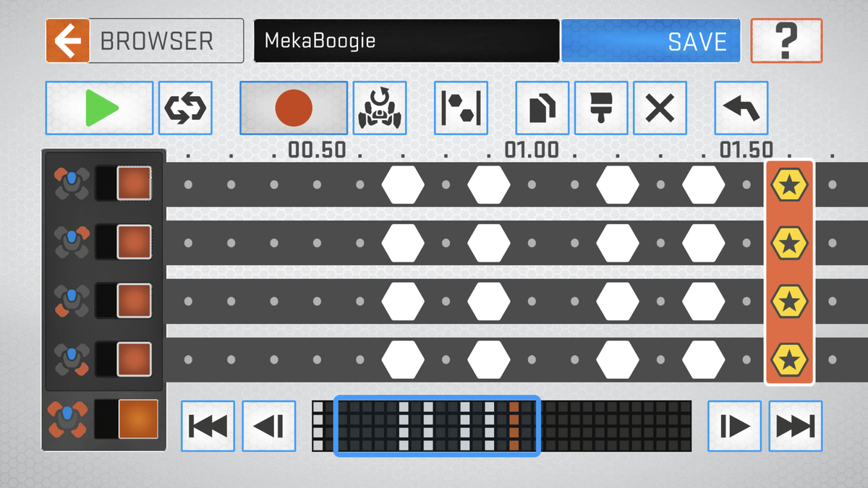The height and width of the screenshot is (488, 868).
Task: Click the green play button
Action: click(x=100, y=108)
